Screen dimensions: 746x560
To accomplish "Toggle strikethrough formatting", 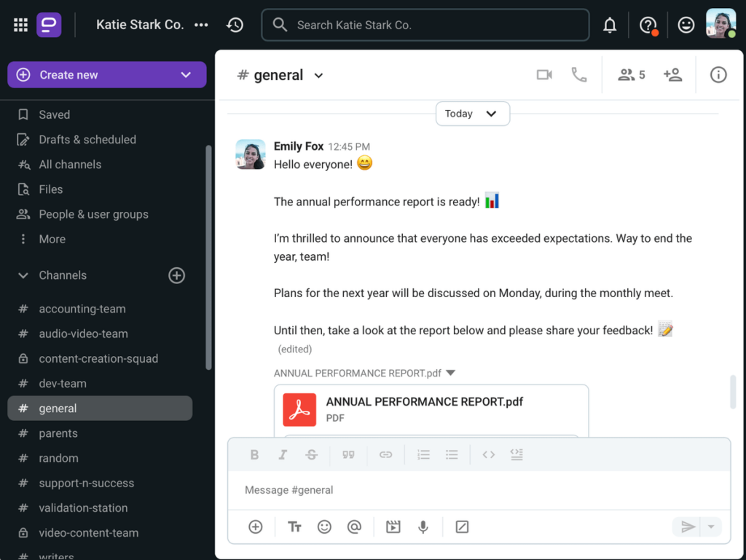I will tap(311, 455).
